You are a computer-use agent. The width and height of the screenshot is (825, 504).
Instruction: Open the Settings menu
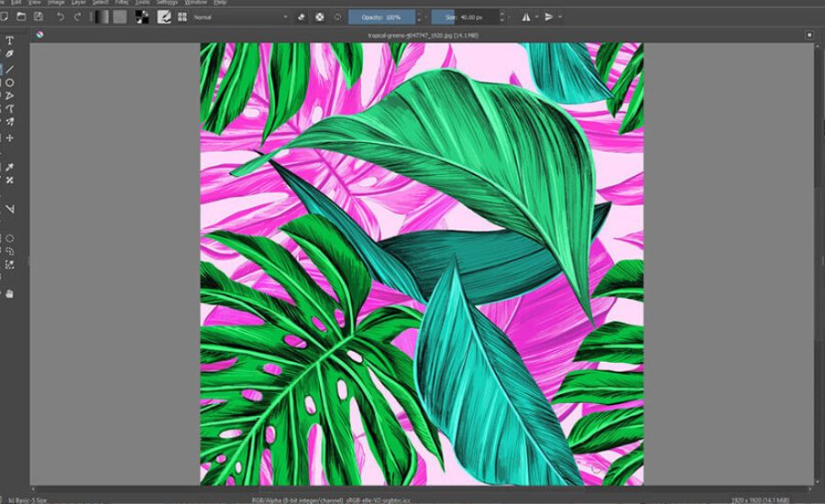[x=167, y=3]
